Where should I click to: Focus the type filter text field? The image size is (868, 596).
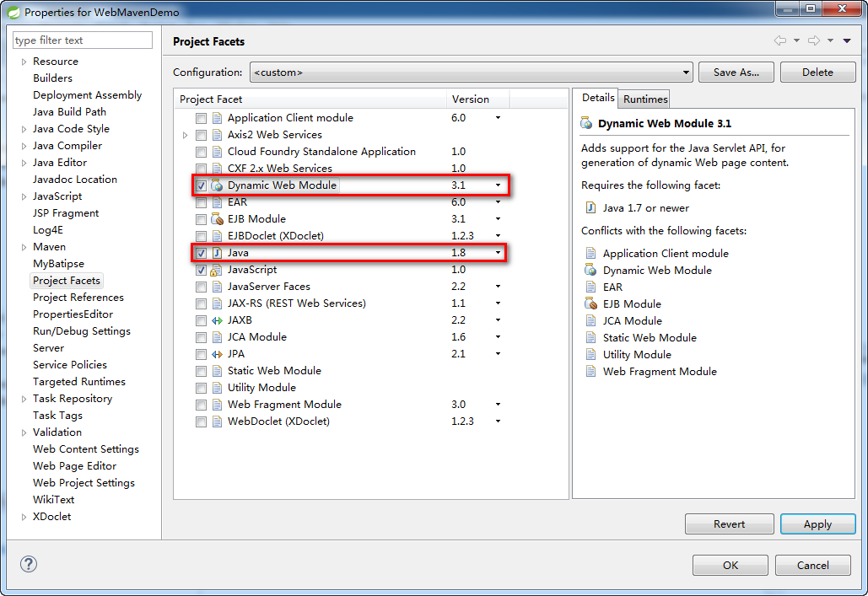pos(83,40)
